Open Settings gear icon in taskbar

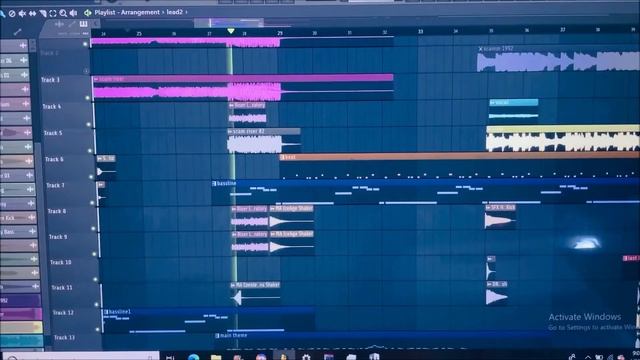click(x=306, y=358)
